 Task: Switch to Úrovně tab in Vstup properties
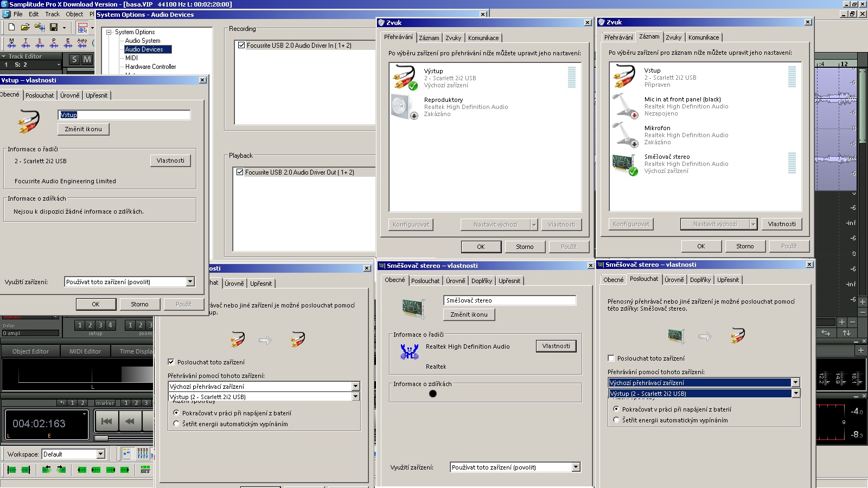[69, 95]
